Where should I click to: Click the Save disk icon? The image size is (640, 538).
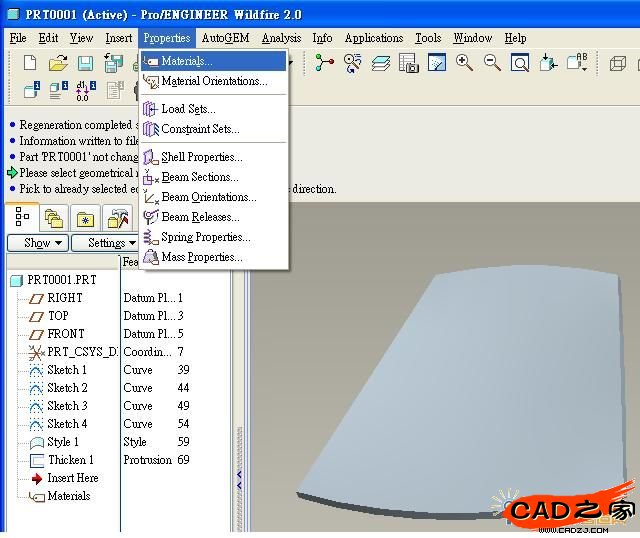tap(85, 63)
